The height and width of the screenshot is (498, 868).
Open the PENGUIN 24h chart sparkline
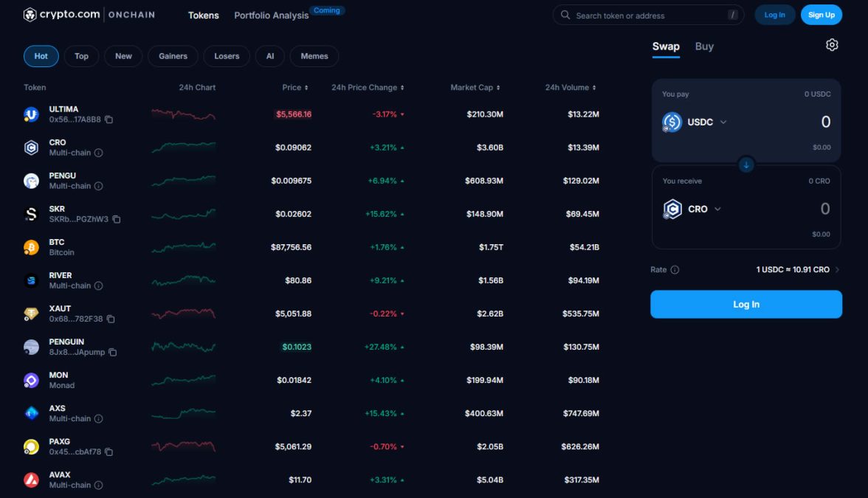point(183,347)
